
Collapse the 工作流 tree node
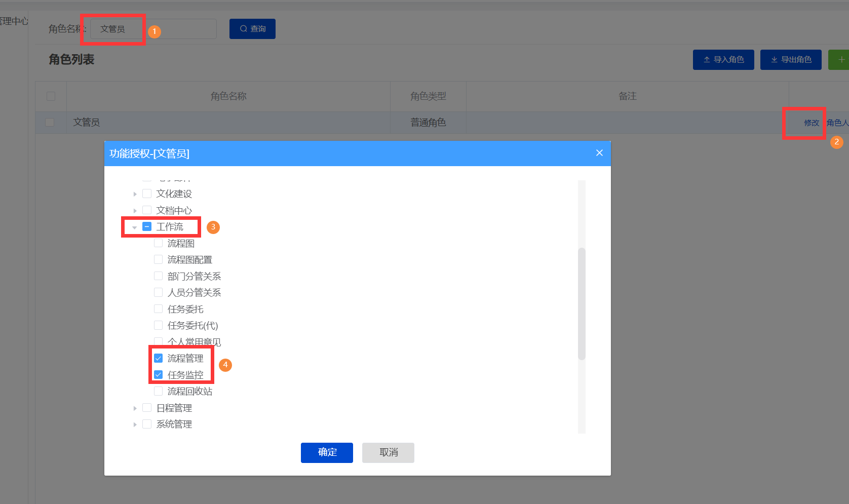click(x=135, y=227)
